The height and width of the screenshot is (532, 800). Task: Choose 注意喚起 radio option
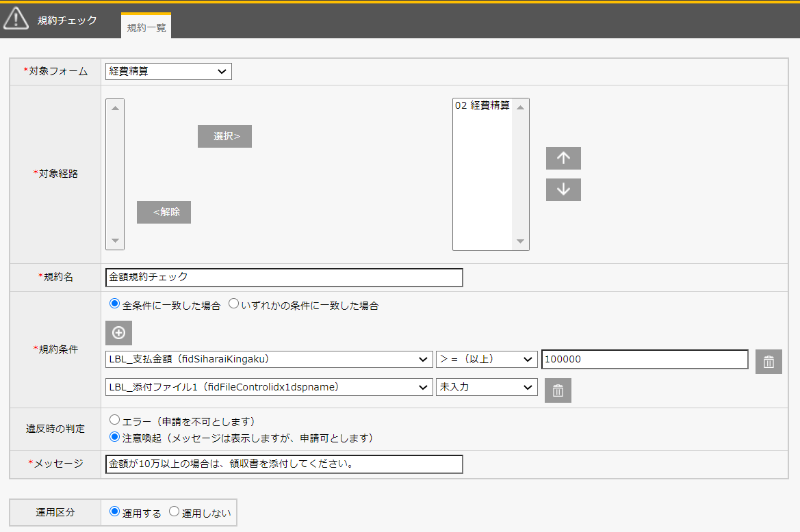coord(114,437)
